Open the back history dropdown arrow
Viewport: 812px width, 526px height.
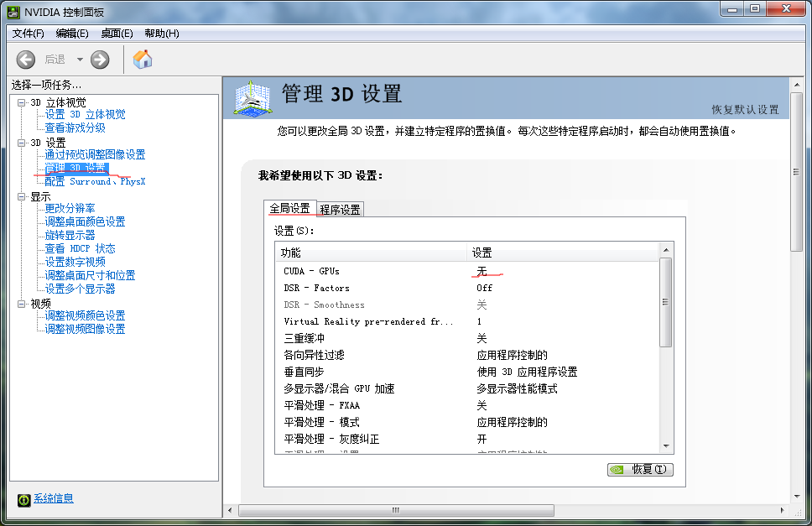[80, 60]
